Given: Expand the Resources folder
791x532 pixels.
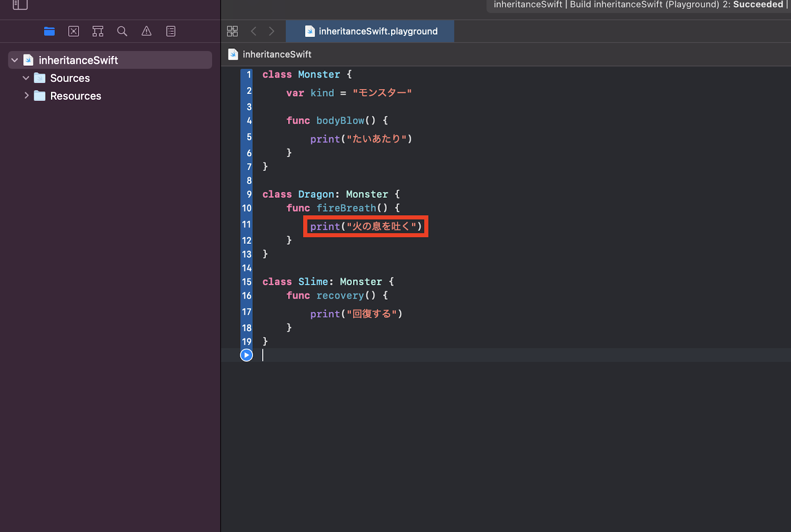Looking at the screenshot, I should [x=26, y=96].
